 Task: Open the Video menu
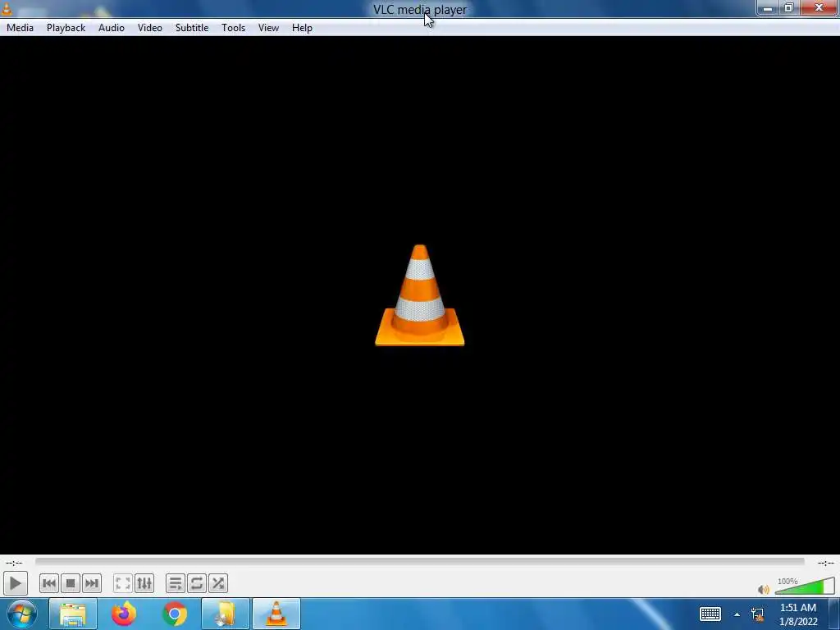150,28
